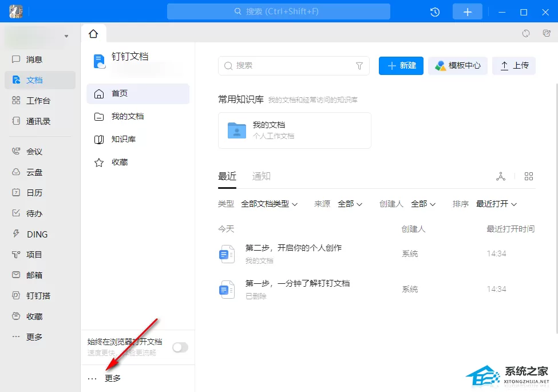Viewport: 558px width, 392px height.
Task: Select the 通知 tab
Action: pyautogui.click(x=261, y=176)
